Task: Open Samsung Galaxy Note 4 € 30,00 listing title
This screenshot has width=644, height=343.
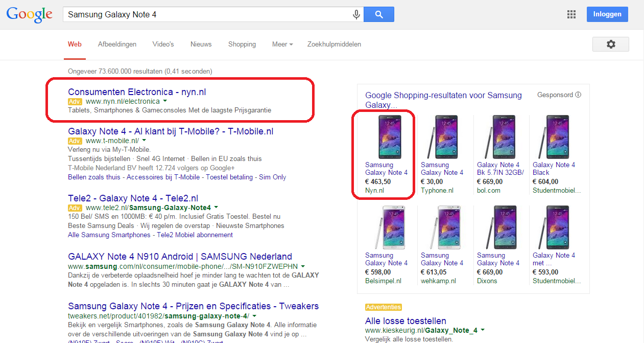Action: (x=442, y=169)
